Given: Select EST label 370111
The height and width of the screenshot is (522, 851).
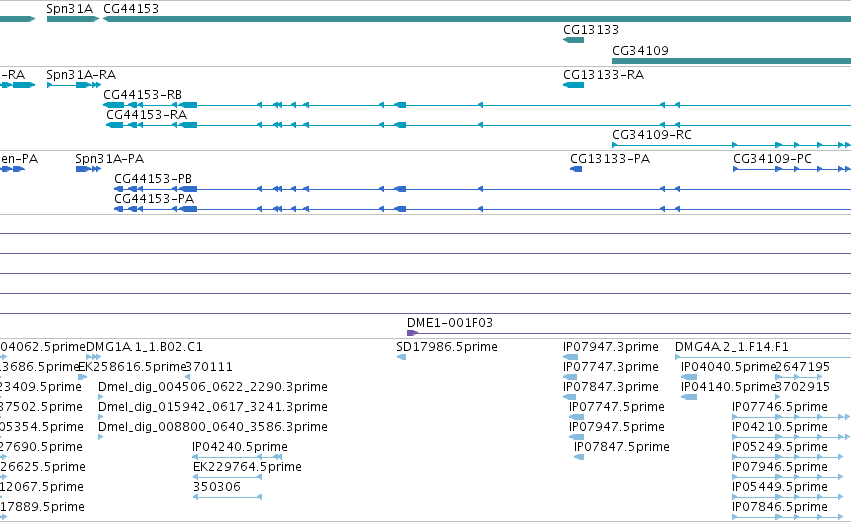Looking at the screenshot, I should point(209,367).
